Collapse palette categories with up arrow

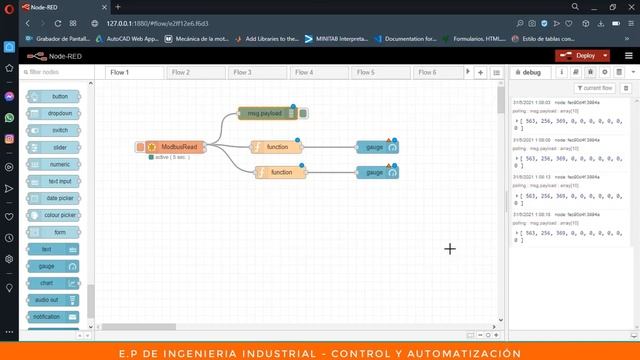pos(80,335)
